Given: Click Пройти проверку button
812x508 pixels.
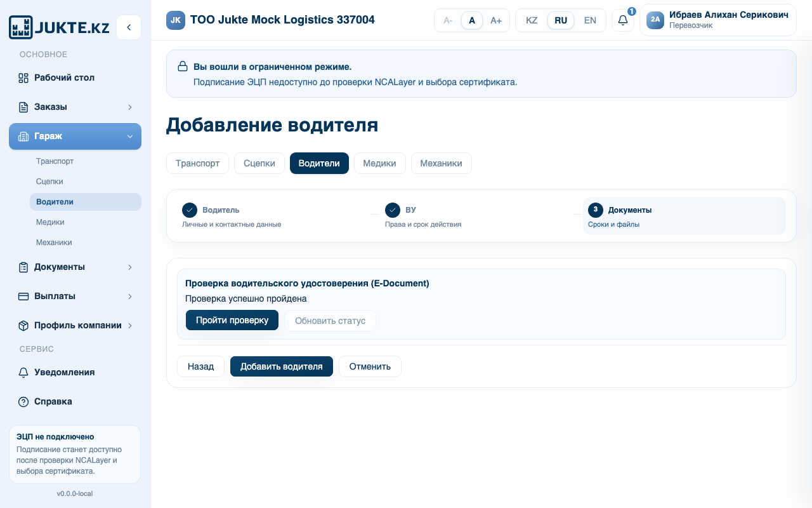Looking at the screenshot, I should point(232,321).
